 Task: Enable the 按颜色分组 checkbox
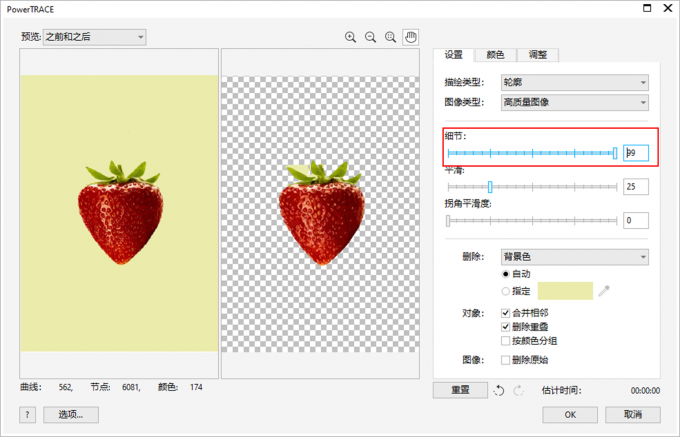pyautogui.click(x=505, y=340)
